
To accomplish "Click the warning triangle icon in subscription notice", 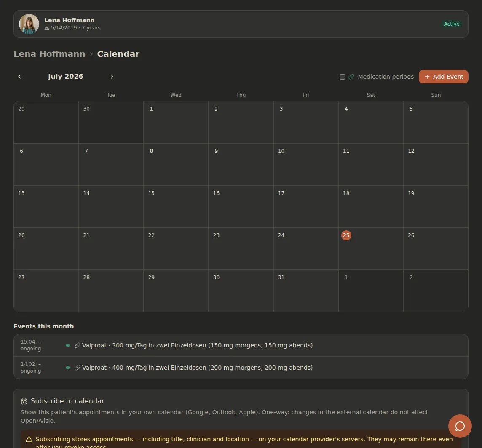I will click(29, 440).
